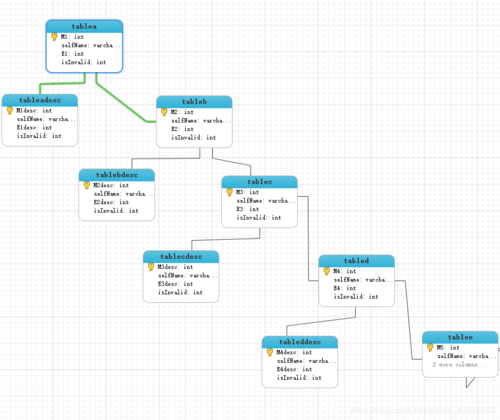Click the 'E4: int' column

(345, 288)
